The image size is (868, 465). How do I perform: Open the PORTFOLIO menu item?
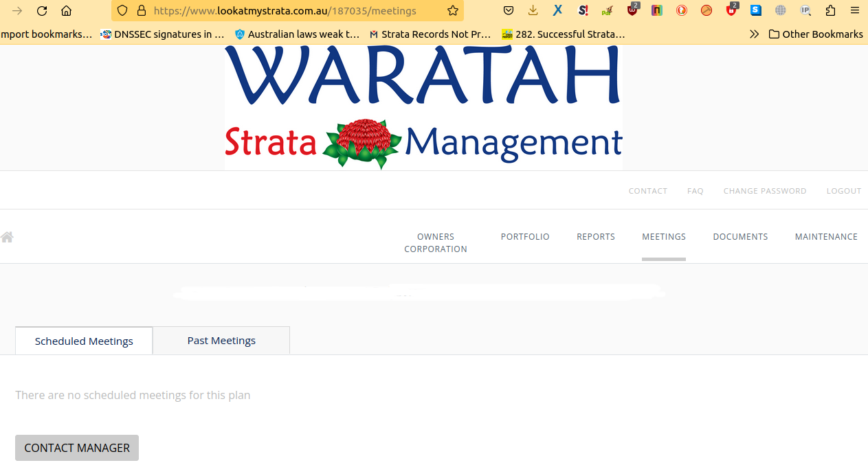(525, 236)
